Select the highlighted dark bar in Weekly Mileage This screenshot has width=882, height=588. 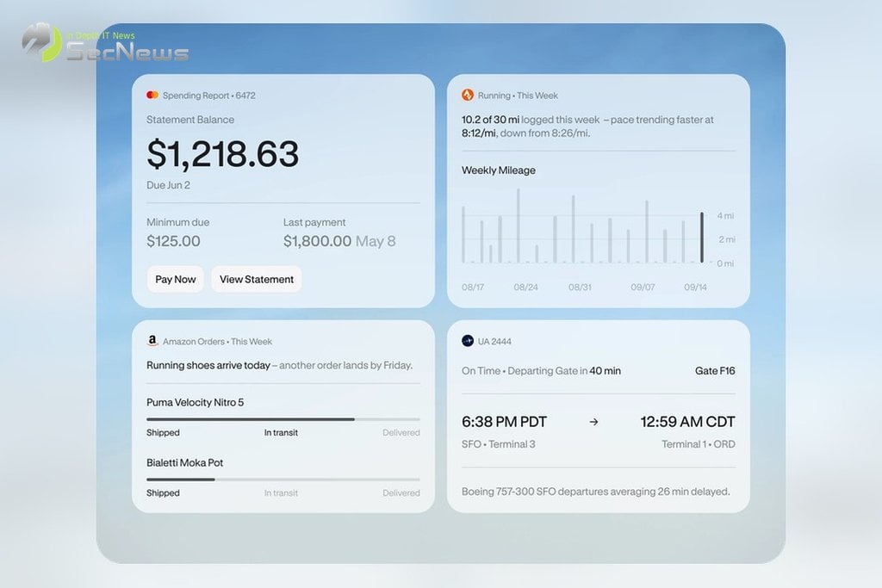pyautogui.click(x=701, y=238)
